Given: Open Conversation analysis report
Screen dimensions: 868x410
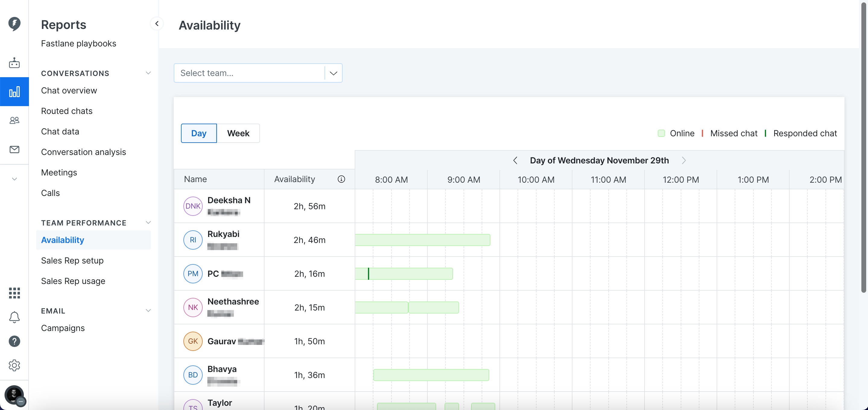Looking at the screenshot, I should point(83,152).
